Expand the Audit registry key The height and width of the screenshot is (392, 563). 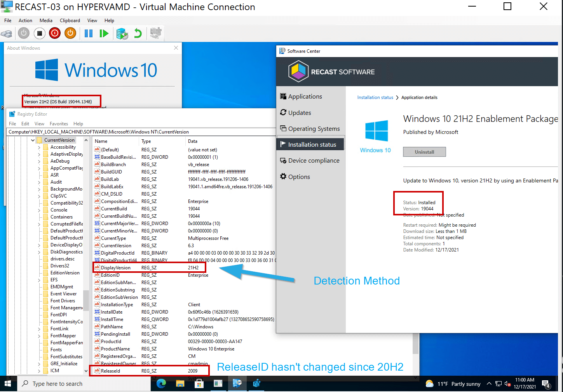coord(38,182)
